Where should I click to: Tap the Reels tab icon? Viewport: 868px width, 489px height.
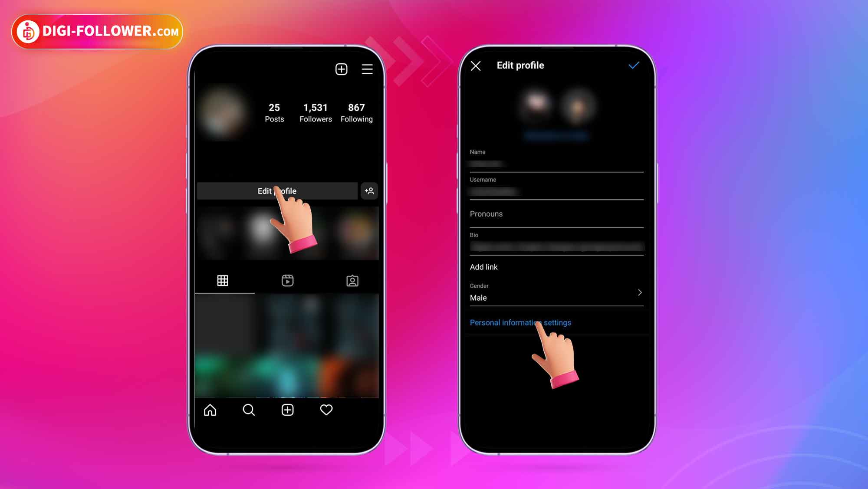pos(287,280)
